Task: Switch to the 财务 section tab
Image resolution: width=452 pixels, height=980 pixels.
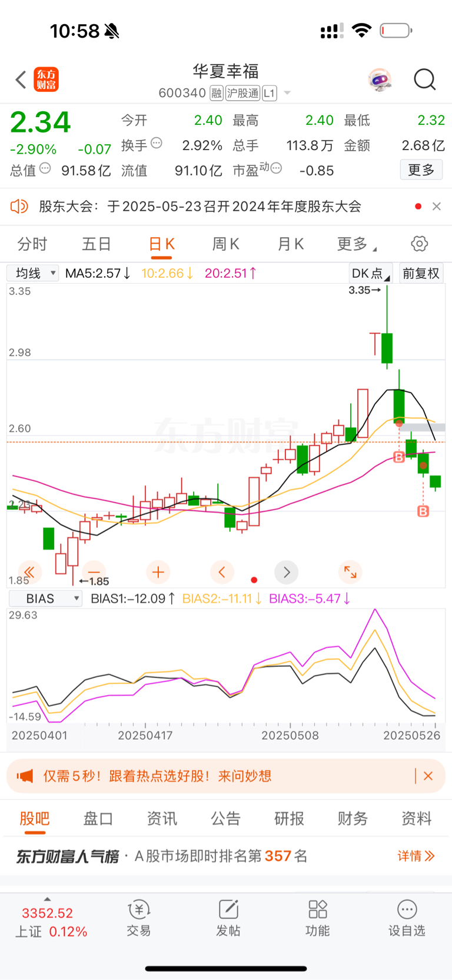Action: coord(353,819)
